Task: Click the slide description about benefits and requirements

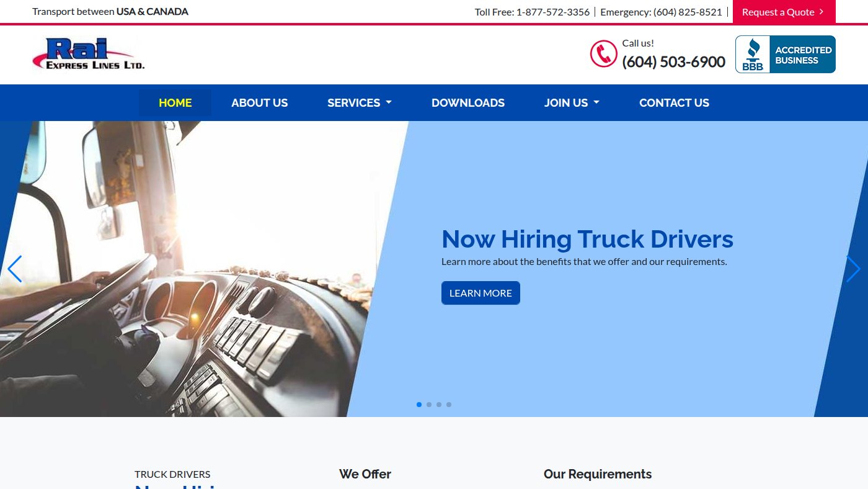Action: click(584, 262)
